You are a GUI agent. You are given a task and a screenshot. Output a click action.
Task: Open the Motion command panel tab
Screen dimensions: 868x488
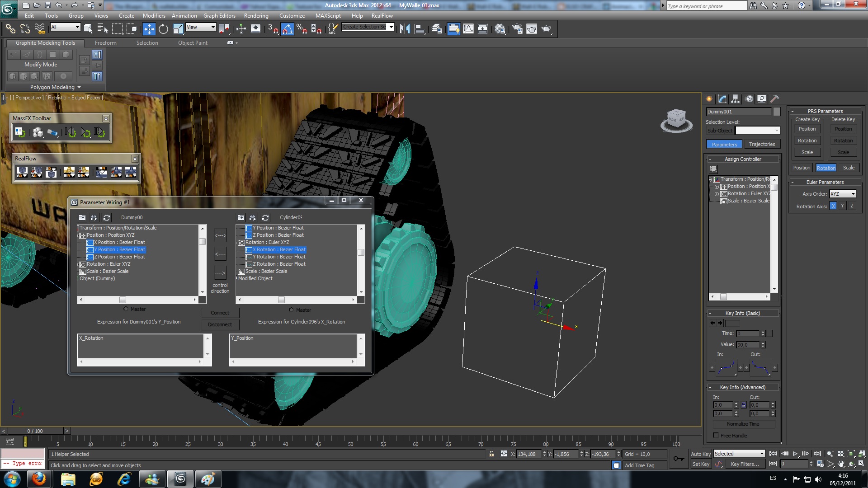click(x=749, y=99)
